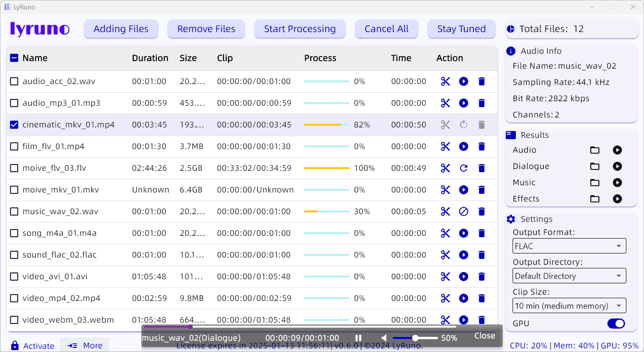Viewport: 644px width, 352px height.
Task: Play the Music result
Action: coord(617,183)
